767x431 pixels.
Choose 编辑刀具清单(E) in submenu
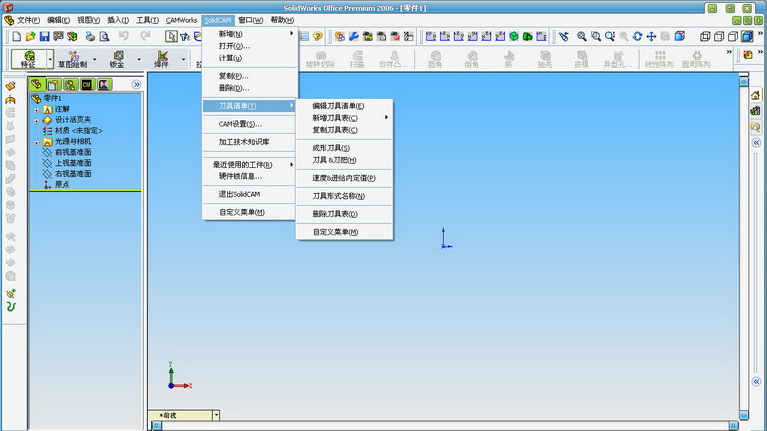pyautogui.click(x=344, y=106)
